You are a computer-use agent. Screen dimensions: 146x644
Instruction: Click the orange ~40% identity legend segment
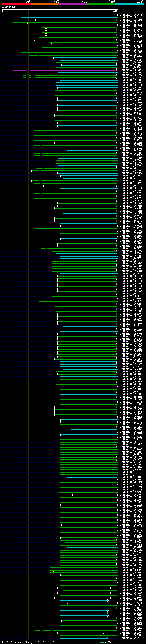tap(45, 4)
